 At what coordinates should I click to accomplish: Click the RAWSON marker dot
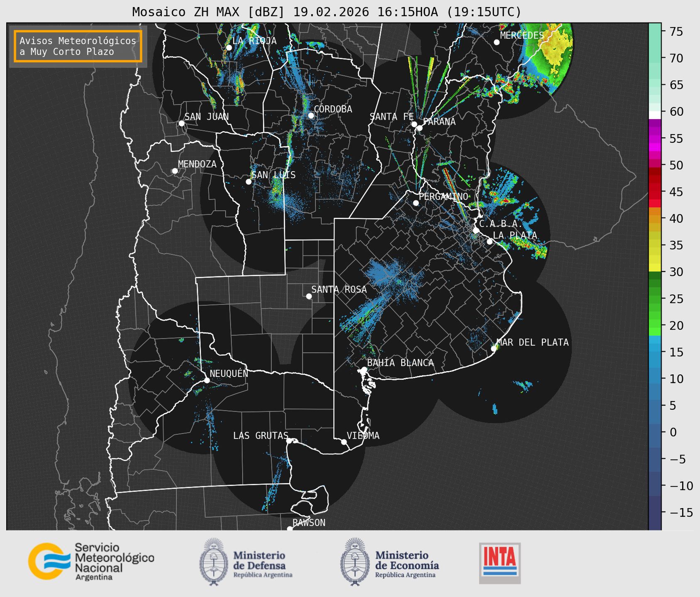point(290,529)
